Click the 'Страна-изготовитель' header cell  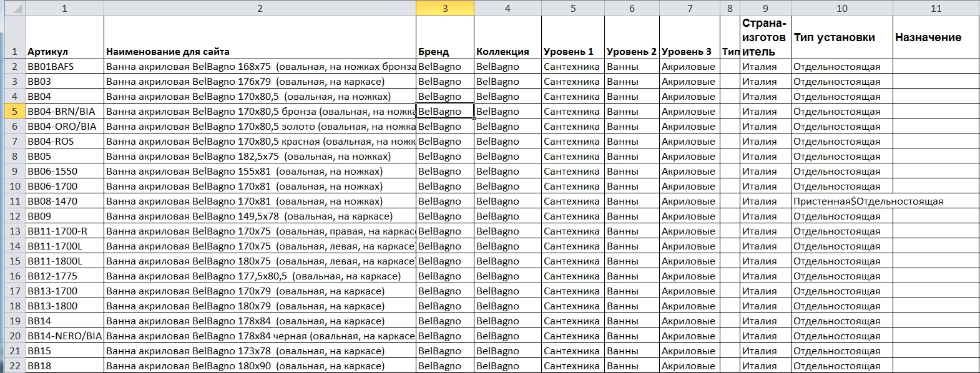(765, 37)
